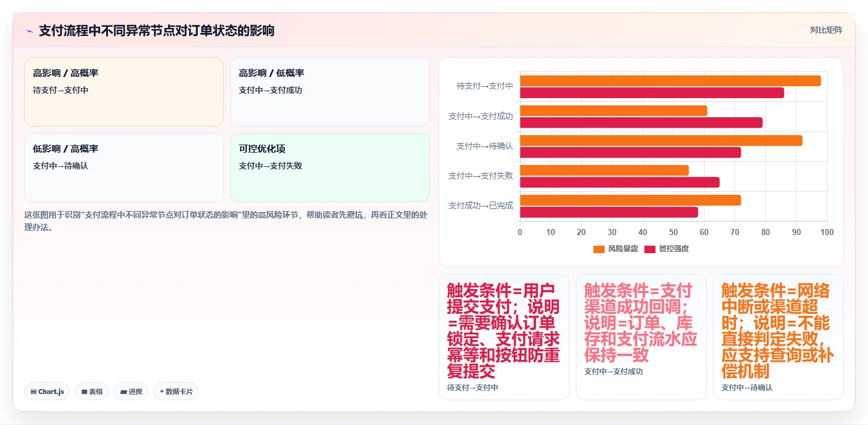
Task: Click 支付中→支付成功 caption under pink card text
Action: pos(614,372)
